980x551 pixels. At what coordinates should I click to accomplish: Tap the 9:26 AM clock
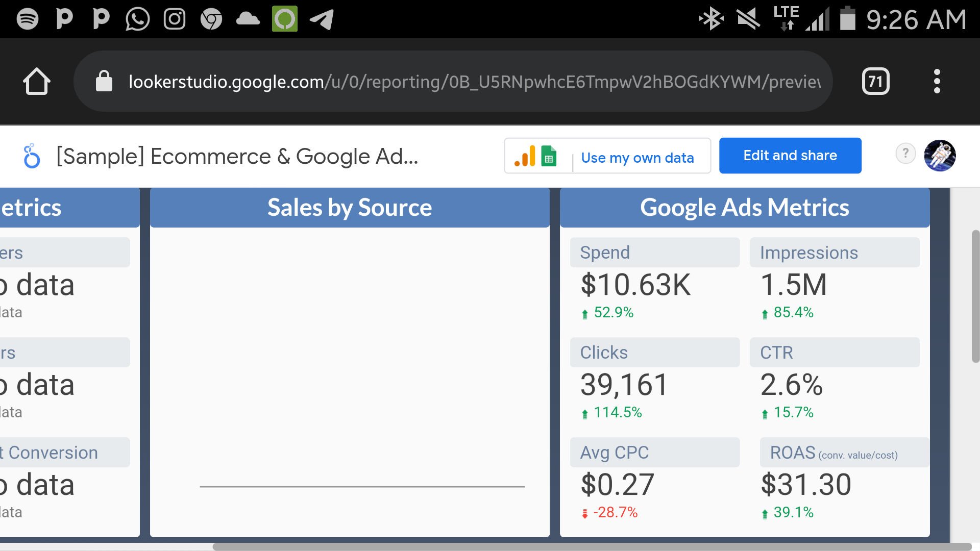tap(917, 20)
